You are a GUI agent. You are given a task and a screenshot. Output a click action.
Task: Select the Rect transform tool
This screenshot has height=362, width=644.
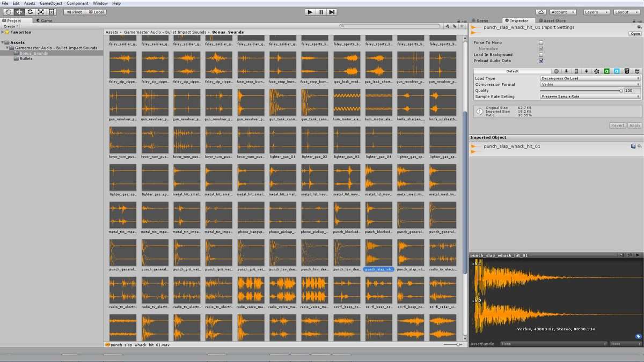52,12
